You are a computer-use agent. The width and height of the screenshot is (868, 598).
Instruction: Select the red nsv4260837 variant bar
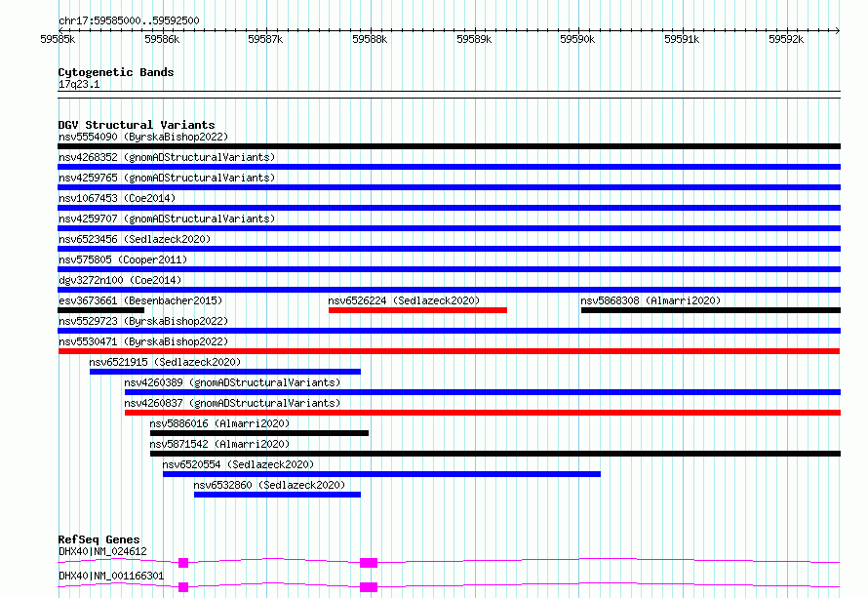pyautogui.click(x=483, y=413)
